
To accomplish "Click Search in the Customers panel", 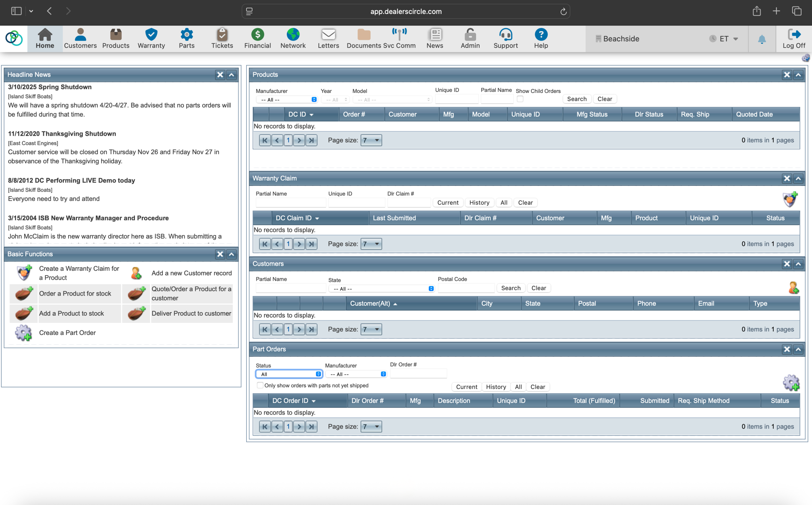I will (x=510, y=288).
